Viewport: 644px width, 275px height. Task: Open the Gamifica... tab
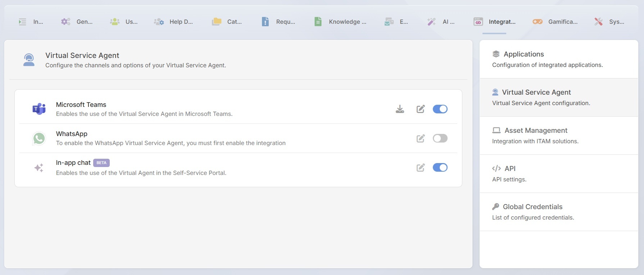(555, 22)
